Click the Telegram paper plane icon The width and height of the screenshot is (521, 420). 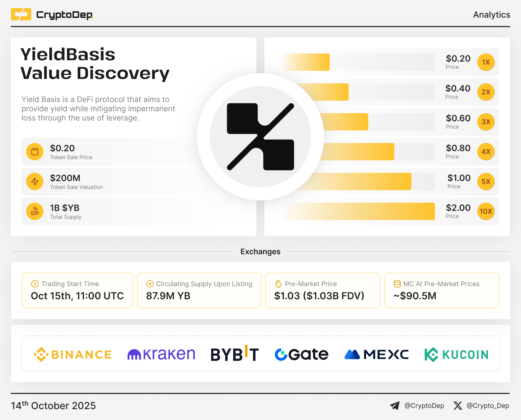click(395, 406)
